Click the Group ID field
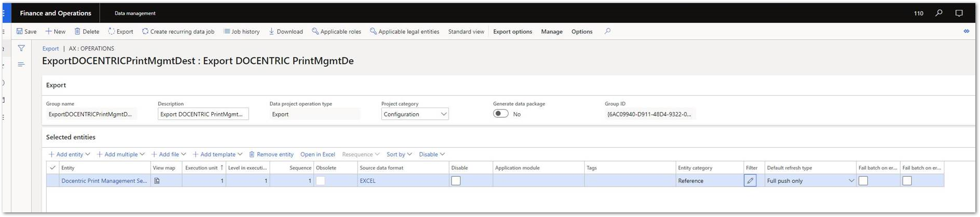This screenshot has width=980, height=217. point(650,114)
